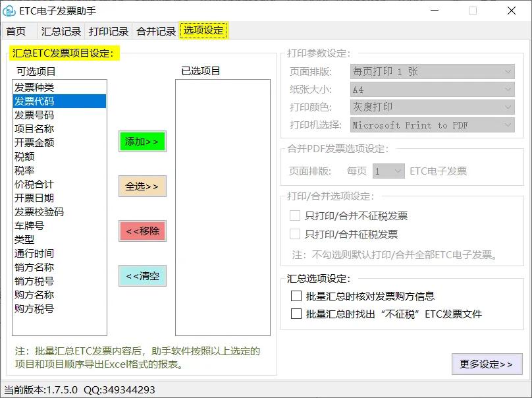Open the 打印机选择 Microsoft Print to PDF dropdown
The image size is (532, 398).
point(432,125)
